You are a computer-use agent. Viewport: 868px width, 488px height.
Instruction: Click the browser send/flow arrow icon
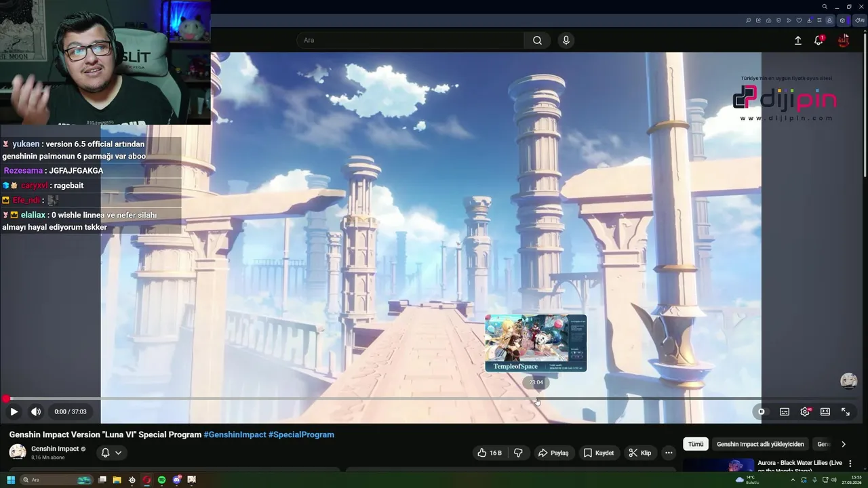(789, 20)
